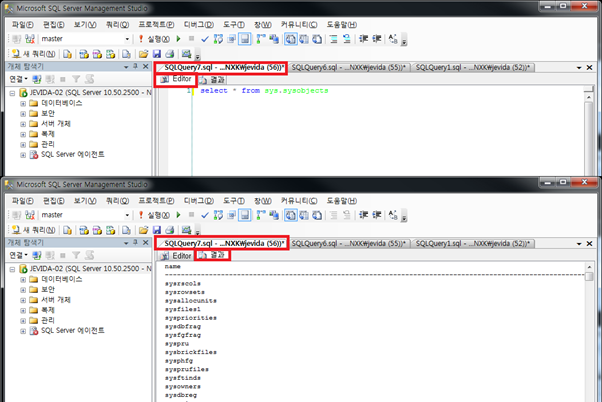Click Filter icon in top Object Explorer

[76, 79]
